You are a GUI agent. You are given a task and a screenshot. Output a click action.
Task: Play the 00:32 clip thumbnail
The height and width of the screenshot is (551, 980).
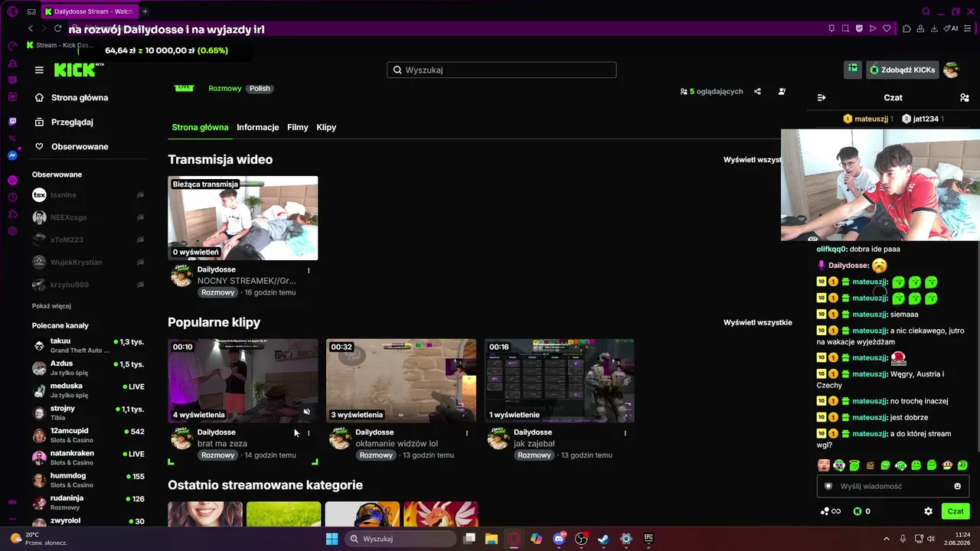click(401, 381)
